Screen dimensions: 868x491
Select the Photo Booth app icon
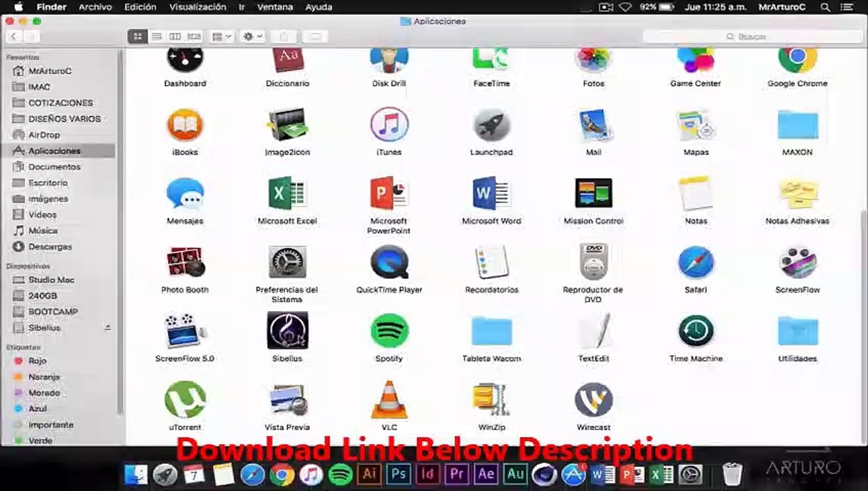pyautogui.click(x=185, y=263)
